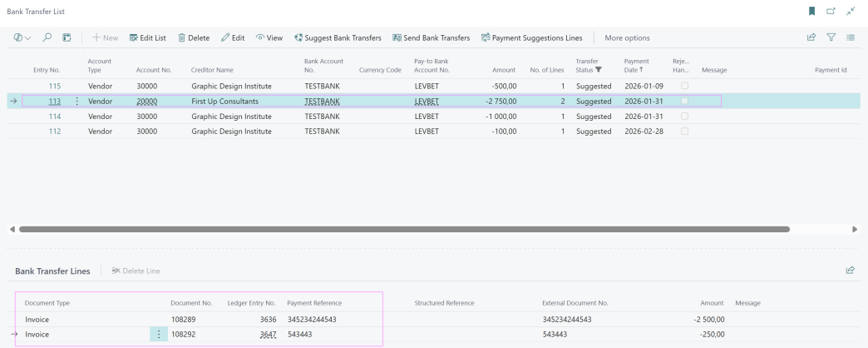
Task: Sort by Payment Date column header
Action: pos(637,66)
